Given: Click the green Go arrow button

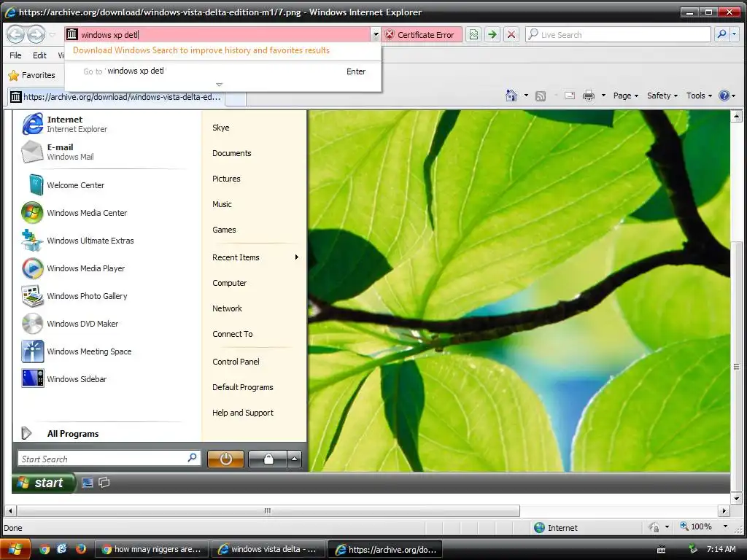Looking at the screenshot, I should (492, 35).
